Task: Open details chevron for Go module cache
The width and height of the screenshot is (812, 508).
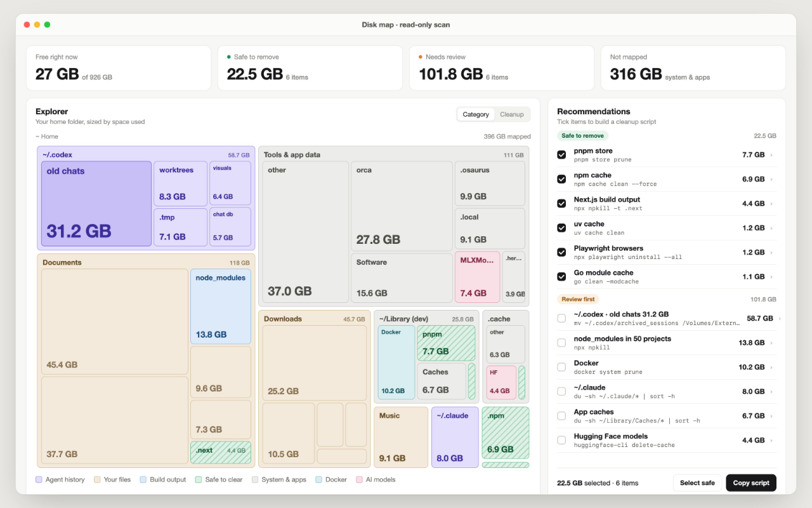Action: click(x=772, y=277)
